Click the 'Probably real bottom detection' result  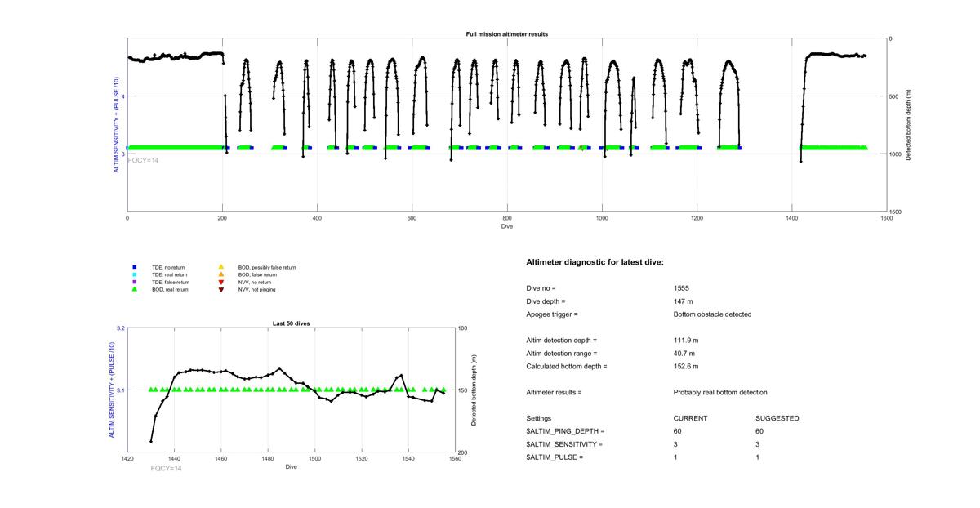click(x=720, y=393)
